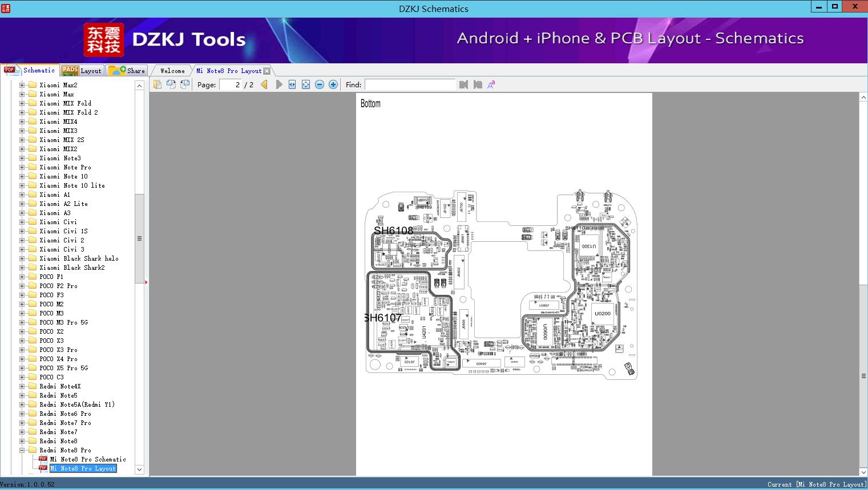Expand the POCO M3 Pro 5G node

(22, 322)
